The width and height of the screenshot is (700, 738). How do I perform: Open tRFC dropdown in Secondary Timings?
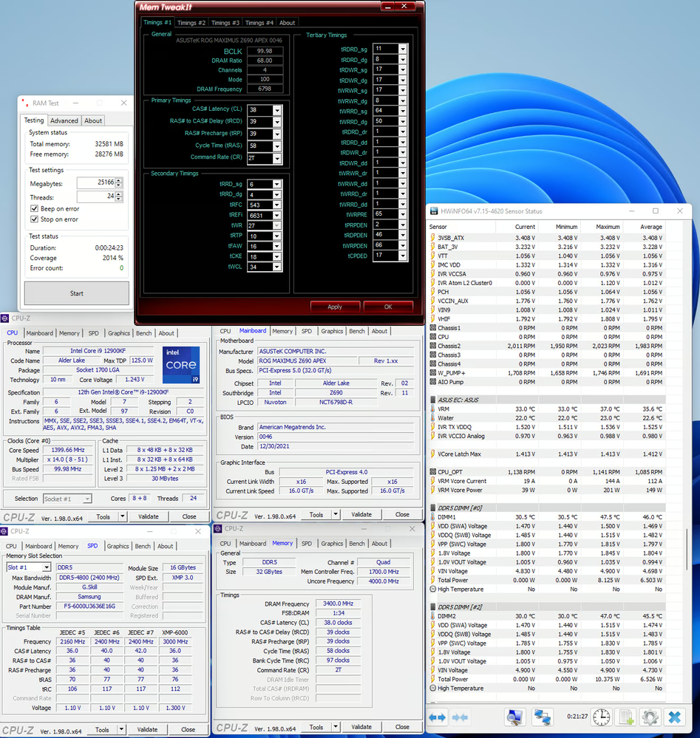[277, 205]
